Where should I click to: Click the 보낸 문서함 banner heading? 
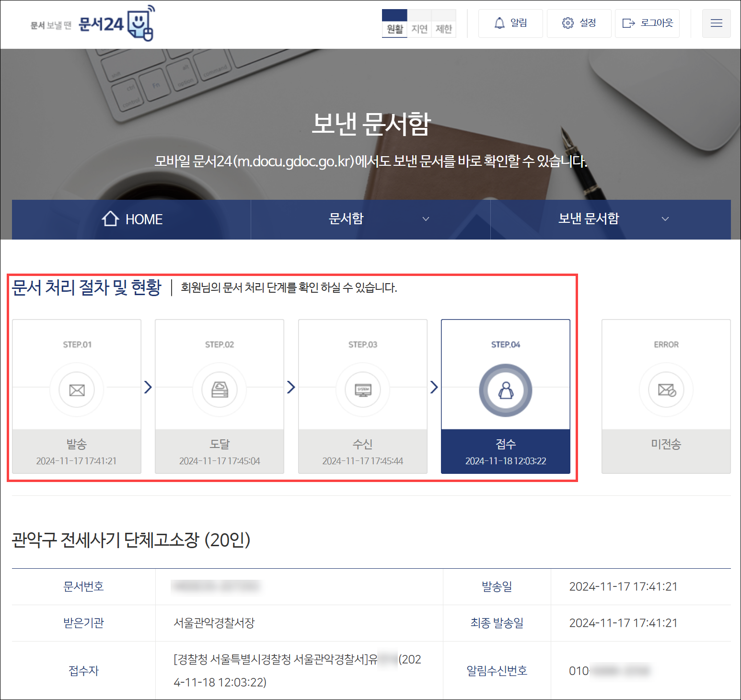pyautogui.click(x=371, y=124)
